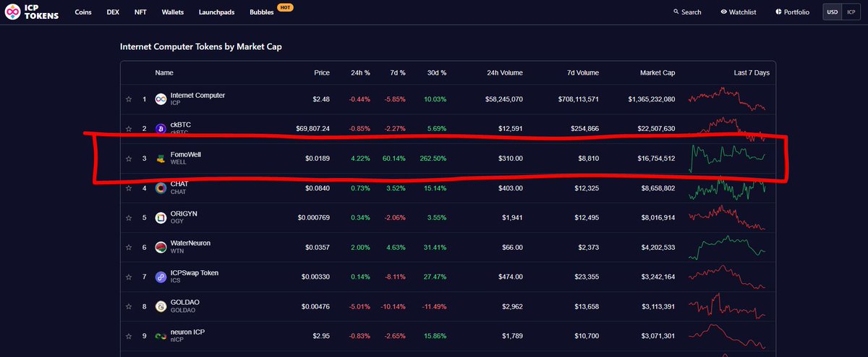Click the $0.000769 ORIGYN price
Viewport: 868px width, 357px height.
coord(314,218)
